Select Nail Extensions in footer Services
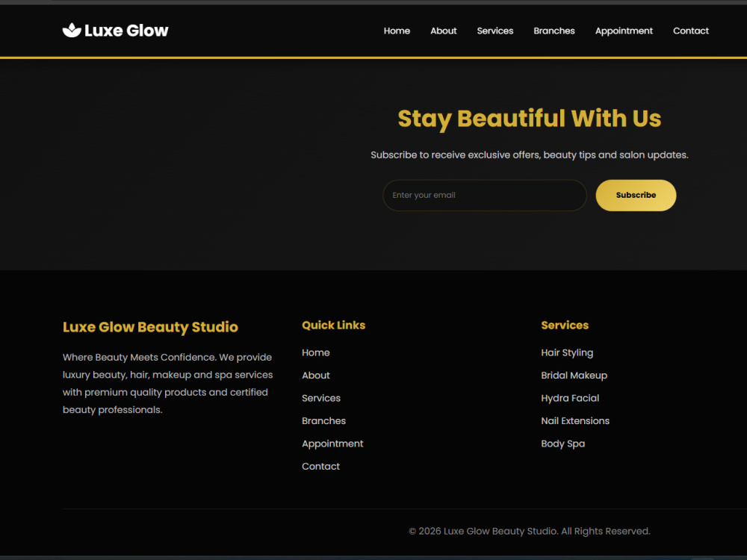This screenshot has height=560, width=747. (575, 421)
